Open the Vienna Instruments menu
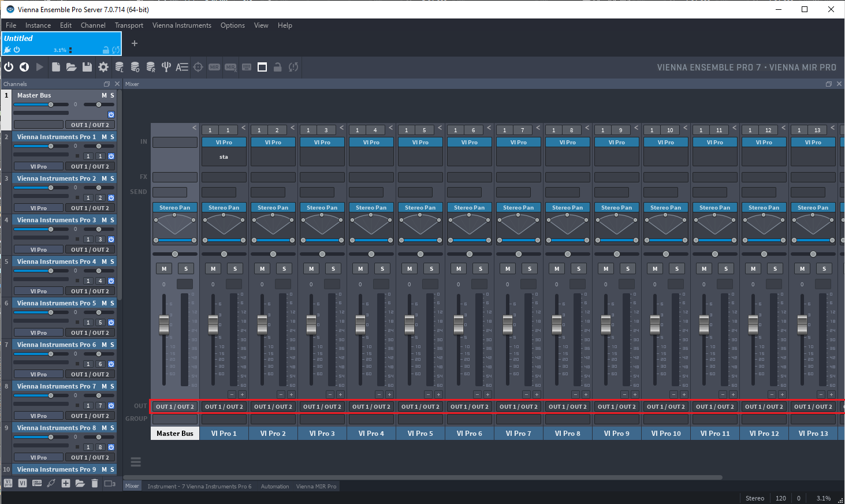Screen dimensions: 845x504 [182, 25]
